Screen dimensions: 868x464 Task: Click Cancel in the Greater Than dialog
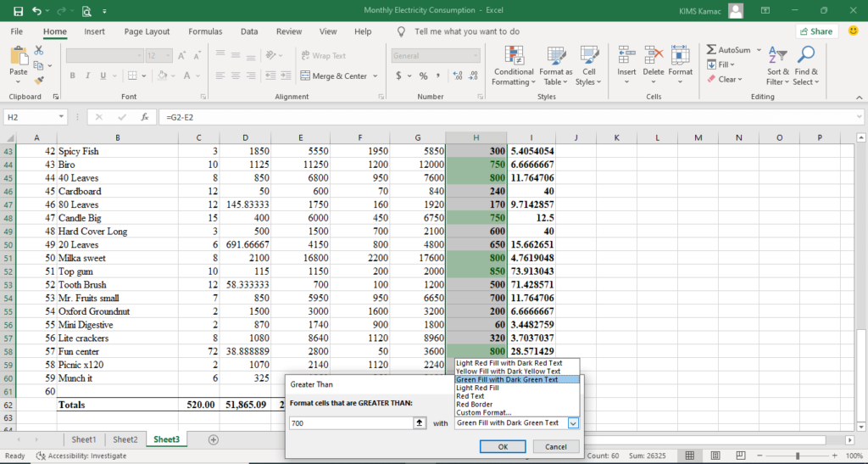[x=556, y=447]
